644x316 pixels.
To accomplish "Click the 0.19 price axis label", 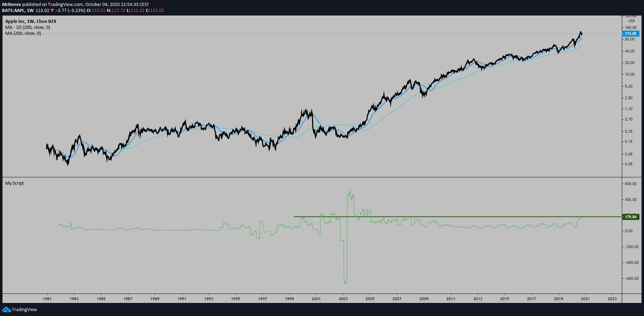I will (x=629, y=141).
